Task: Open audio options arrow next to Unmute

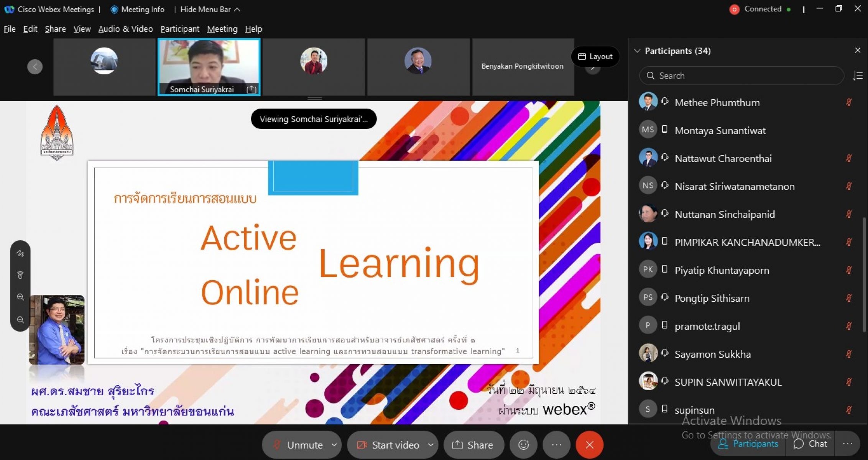Action: pos(334,445)
